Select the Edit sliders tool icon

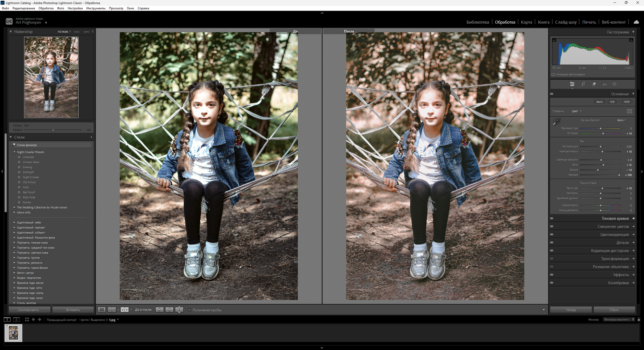(x=572, y=84)
